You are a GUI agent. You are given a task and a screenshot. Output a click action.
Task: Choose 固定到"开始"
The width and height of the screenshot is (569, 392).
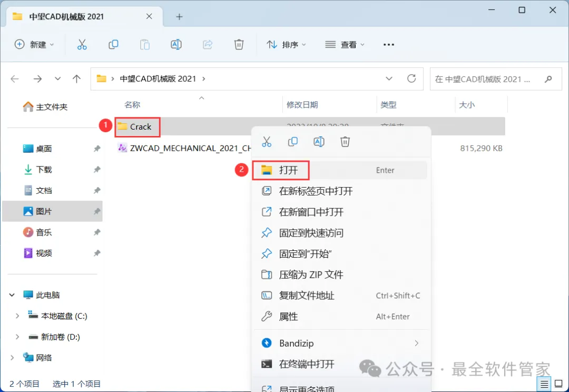tap(340, 254)
